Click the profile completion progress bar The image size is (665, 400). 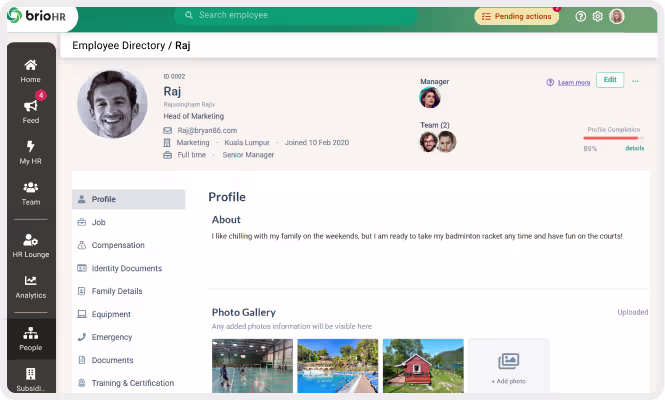tap(611, 138)
